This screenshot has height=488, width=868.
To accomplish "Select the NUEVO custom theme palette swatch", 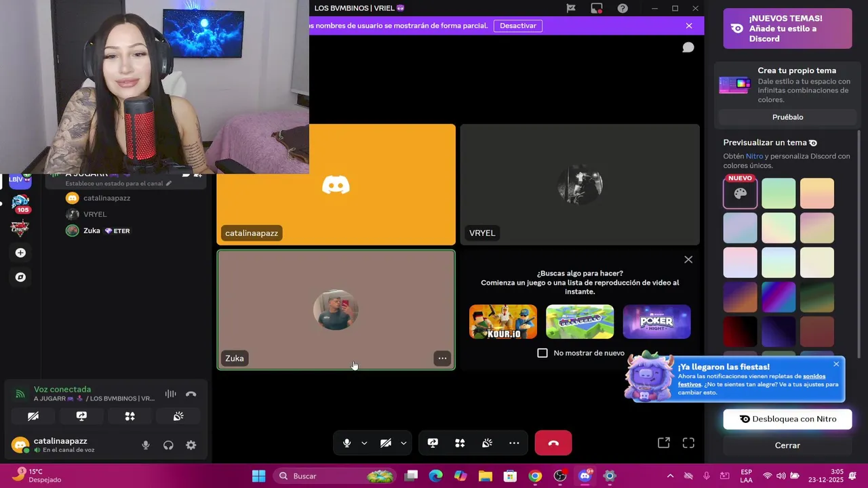I will pyautogui.click(x=740, y=194).
